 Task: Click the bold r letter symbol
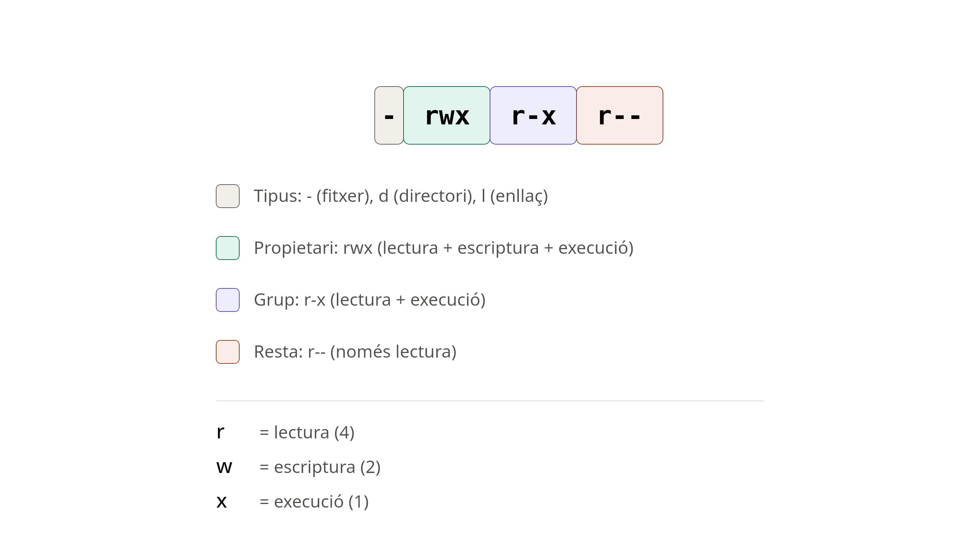point(220,432)
